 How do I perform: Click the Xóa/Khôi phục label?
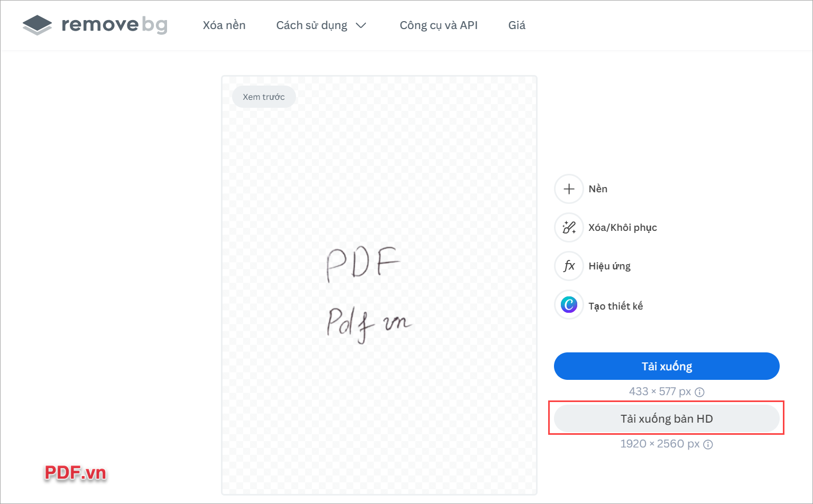pos(623,228)
